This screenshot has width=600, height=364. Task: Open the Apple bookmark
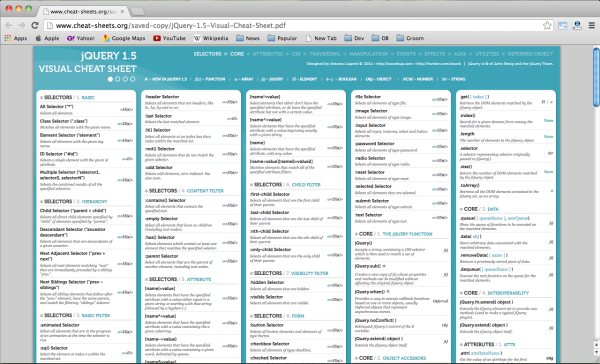point(47,38)
